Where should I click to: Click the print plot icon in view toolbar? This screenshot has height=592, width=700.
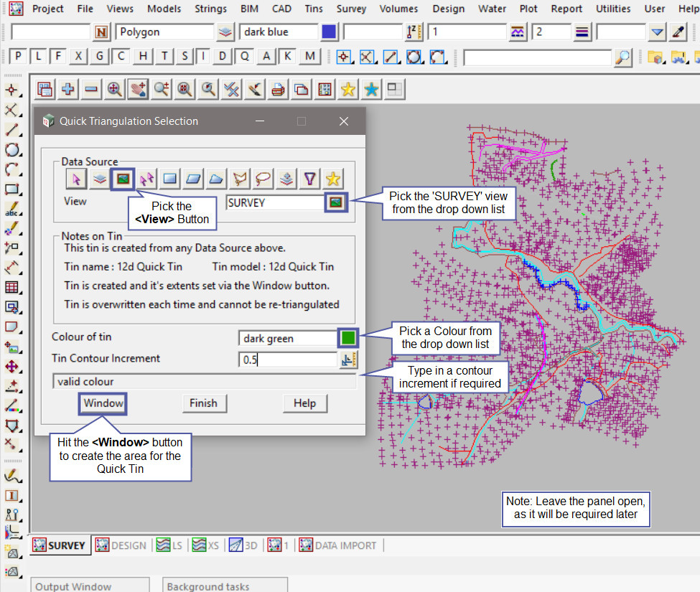pos(279,89)
